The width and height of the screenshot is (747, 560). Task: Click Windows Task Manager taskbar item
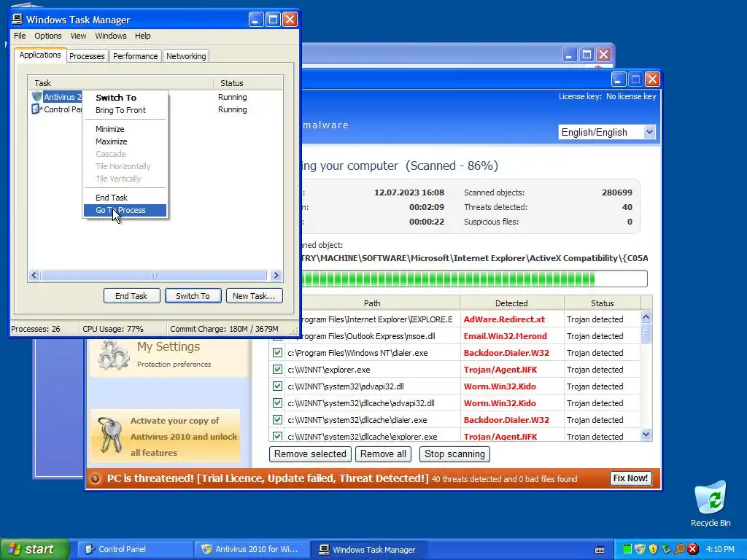368,549
